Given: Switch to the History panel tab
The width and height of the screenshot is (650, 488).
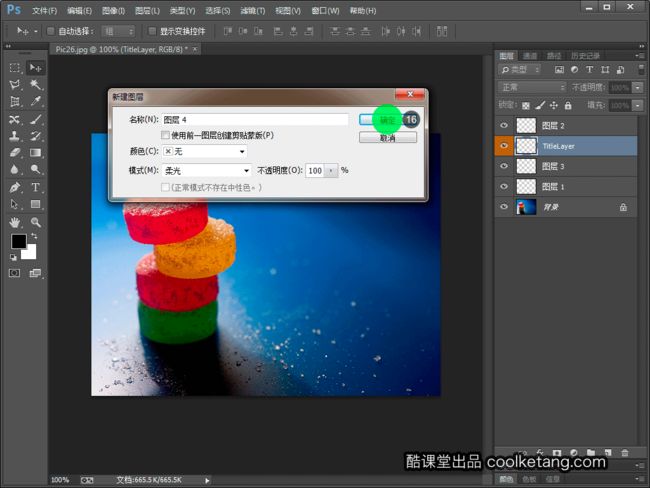Looking at the screenshot, I should click(x=585, y=56).
